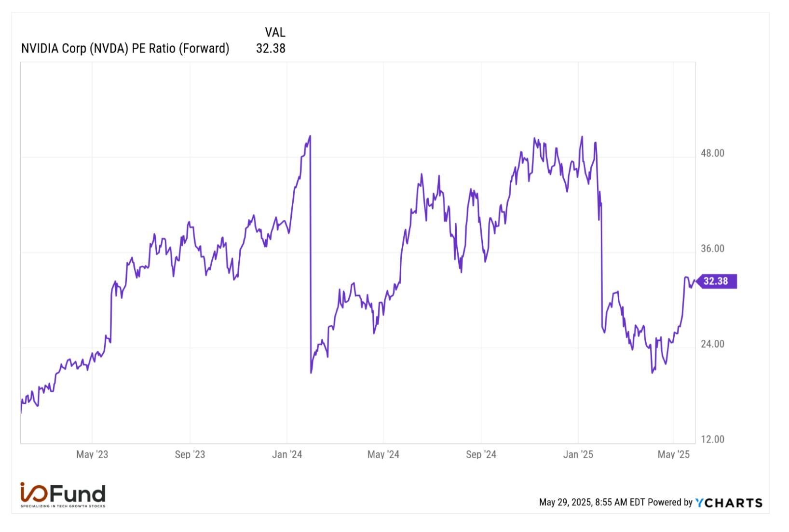The image size is (789, 532).
Task: Select the Jan '24 axis label
Action: tap(287, 454)
